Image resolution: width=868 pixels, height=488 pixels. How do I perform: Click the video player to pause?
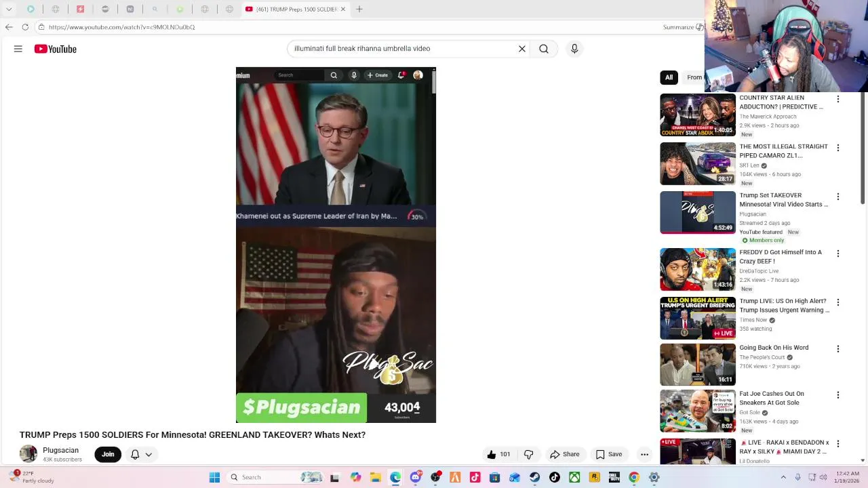pyautogui.click(x=336, y=245)
